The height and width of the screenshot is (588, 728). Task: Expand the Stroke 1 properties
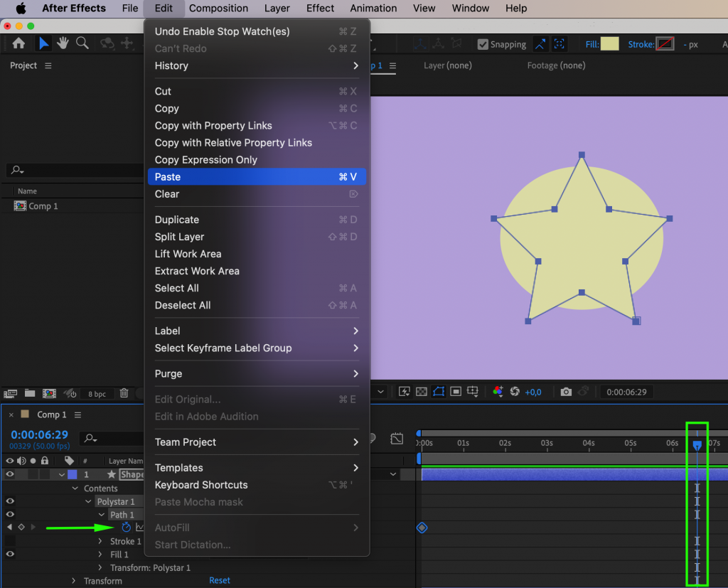100,541
